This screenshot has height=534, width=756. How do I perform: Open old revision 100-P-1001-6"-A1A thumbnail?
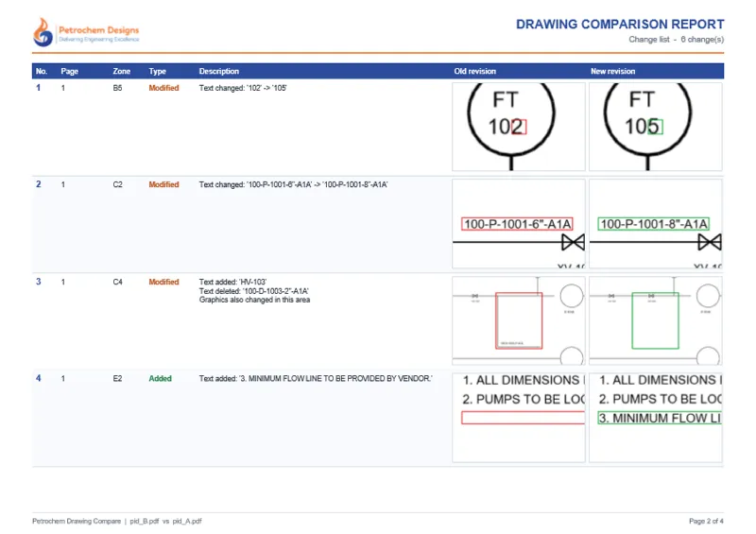[x=519, y=224]
